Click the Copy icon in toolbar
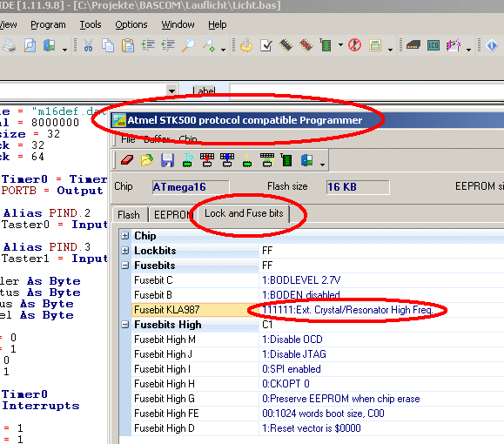Image resolution: width=504 pixels, height=444 pixels. click(108, 45)
